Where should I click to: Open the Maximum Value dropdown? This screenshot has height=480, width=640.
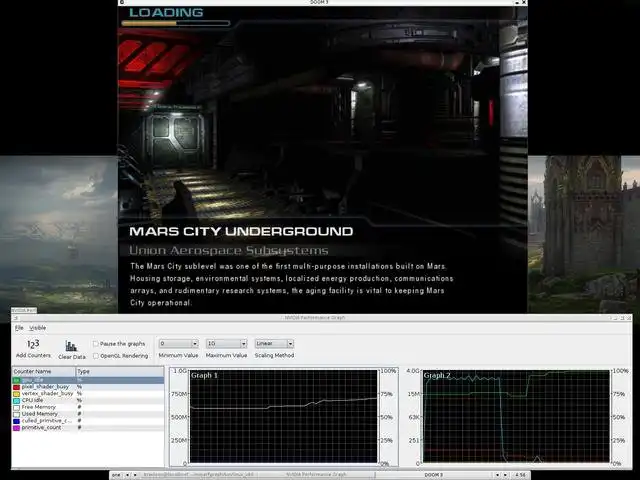[x=227, y=344]
